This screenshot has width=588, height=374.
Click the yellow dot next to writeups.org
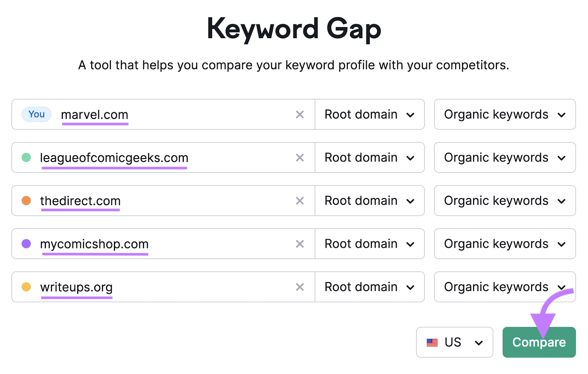[26, 287]
